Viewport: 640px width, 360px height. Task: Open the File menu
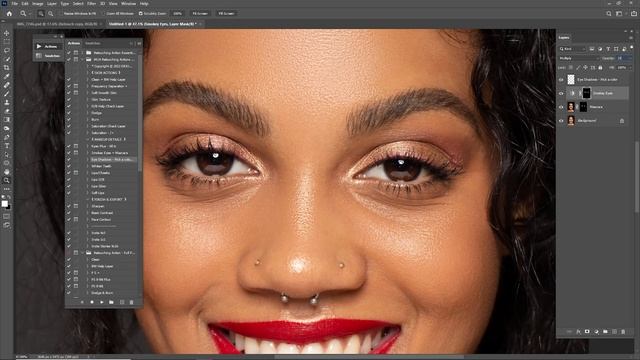[15, 4]
